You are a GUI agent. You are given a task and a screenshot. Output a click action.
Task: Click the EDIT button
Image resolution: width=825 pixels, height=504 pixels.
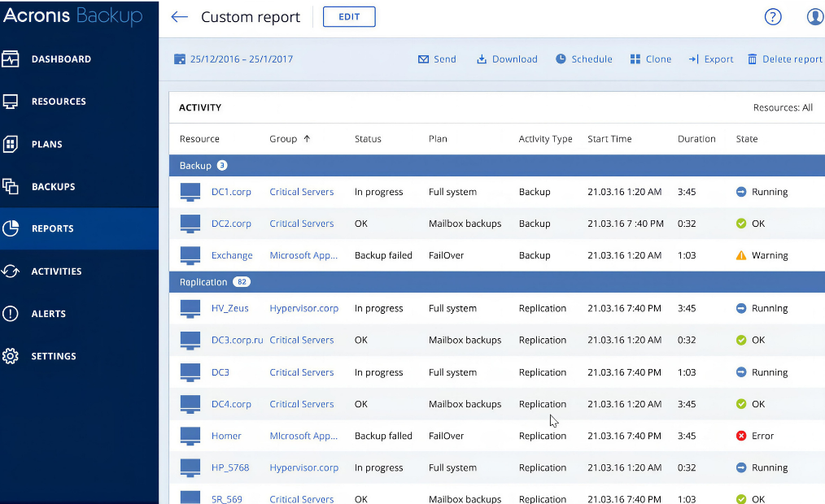pyautogui.click(x=349, y=17)
